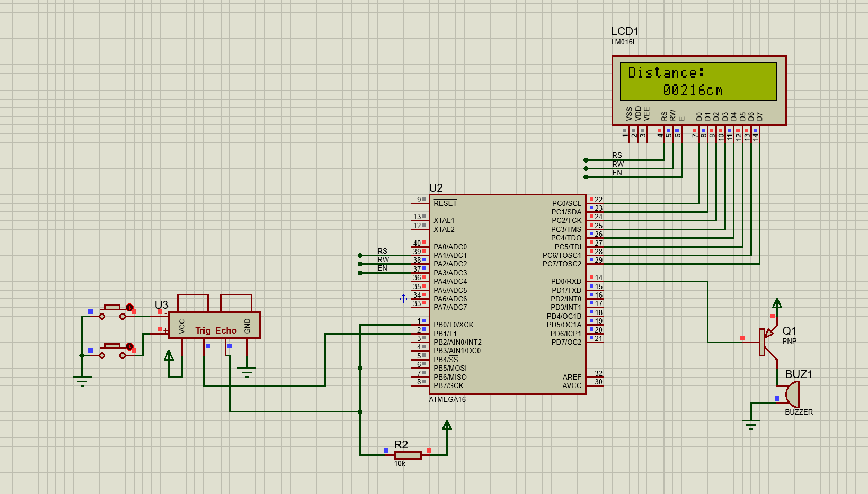Select the LCD1 display screen showing Distance

(698, 82)
